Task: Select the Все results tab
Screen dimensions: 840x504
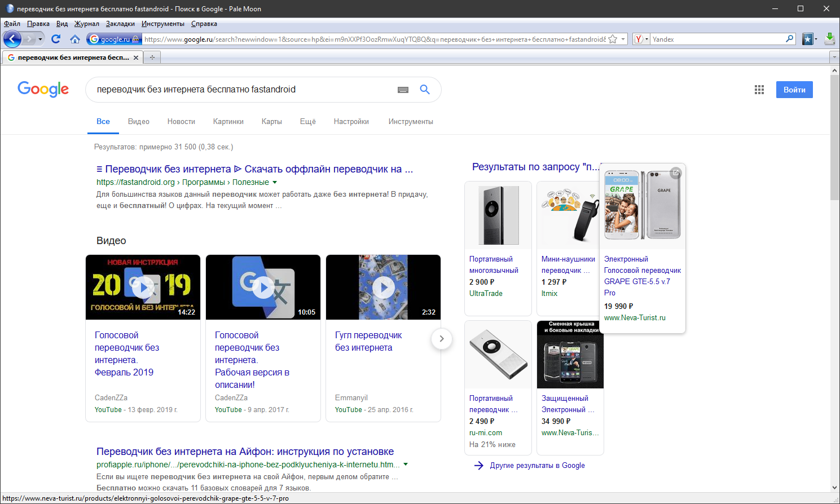Action: [103, 121]
